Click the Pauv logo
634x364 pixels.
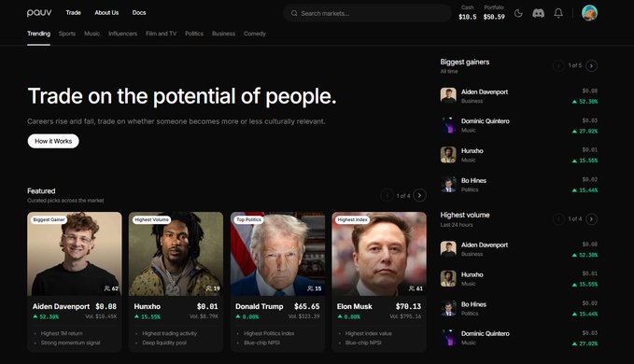click(x=39, y=13)
